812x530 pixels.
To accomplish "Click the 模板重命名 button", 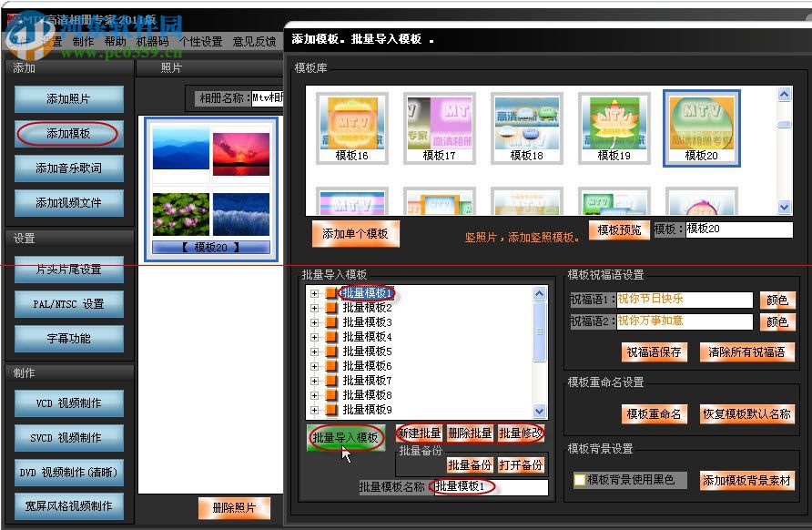I will coord(654,414).
